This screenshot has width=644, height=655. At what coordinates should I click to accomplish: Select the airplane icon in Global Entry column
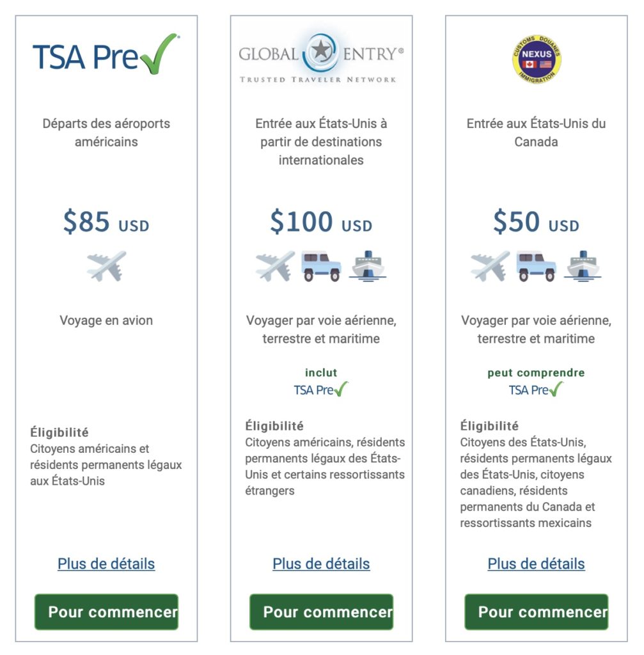tap(276, 267)
